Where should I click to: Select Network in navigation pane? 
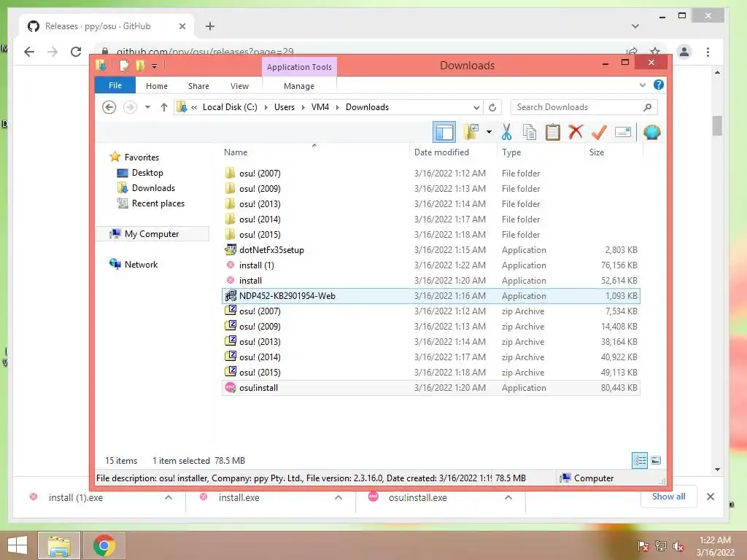click(141, 264)
